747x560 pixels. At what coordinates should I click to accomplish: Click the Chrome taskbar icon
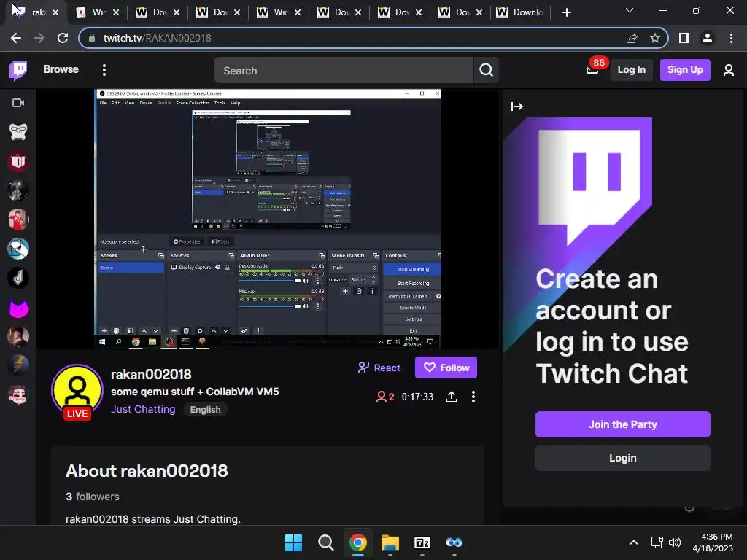tap(357, 542)
